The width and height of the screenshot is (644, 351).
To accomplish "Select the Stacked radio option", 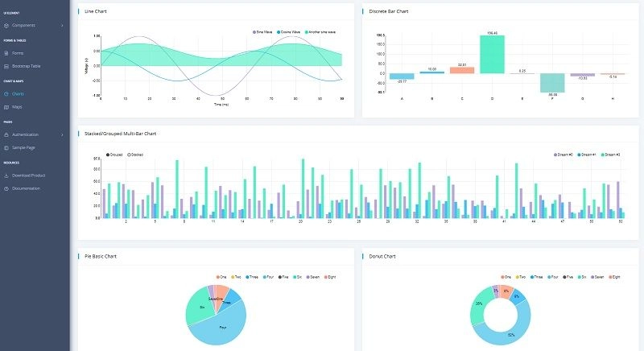I will click(x=135, y=155).
